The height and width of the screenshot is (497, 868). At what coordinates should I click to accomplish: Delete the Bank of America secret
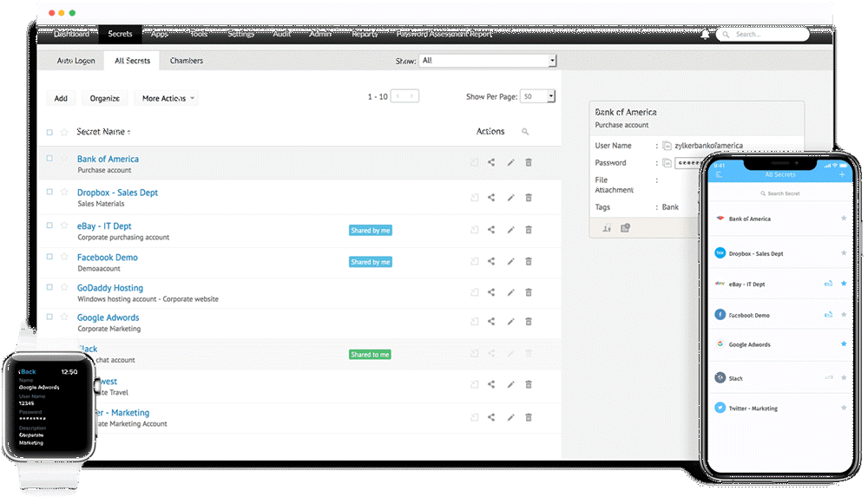[529, 162]
